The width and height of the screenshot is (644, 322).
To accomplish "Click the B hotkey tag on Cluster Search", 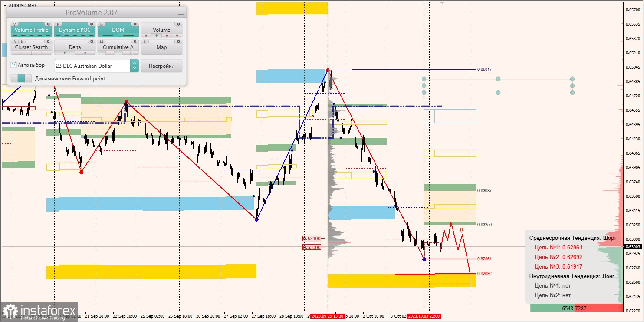I will pos(15,42).
